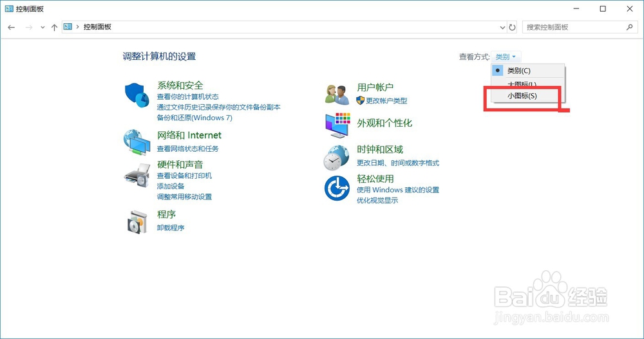The image size is (644, 339).
Task: Go forward with the right arrow
Action: click(29, 27)
